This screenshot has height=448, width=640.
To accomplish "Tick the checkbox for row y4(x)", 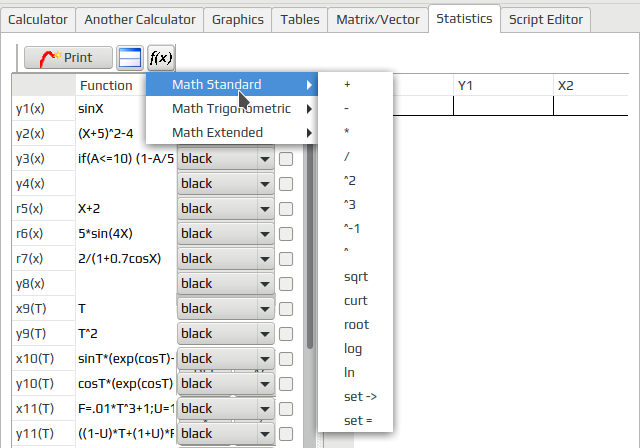I will click(286, 184).
